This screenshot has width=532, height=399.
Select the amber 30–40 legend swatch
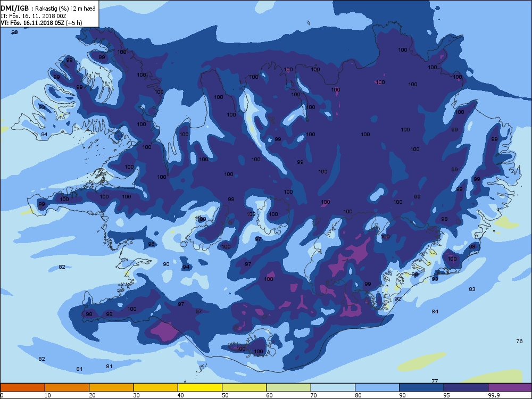[156, 387]
